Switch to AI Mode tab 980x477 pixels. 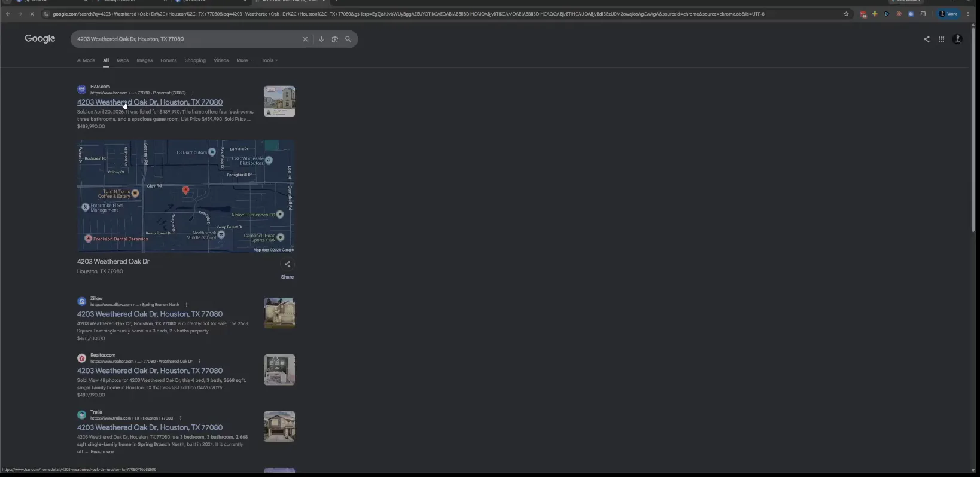pyautogui.click(x=86, y=60)
